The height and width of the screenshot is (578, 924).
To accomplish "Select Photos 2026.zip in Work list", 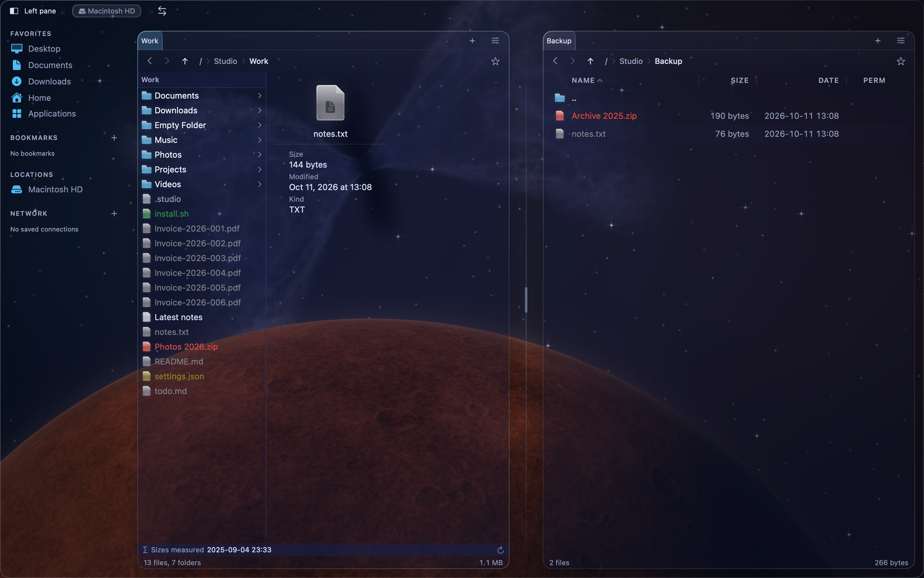I will 202,347.
